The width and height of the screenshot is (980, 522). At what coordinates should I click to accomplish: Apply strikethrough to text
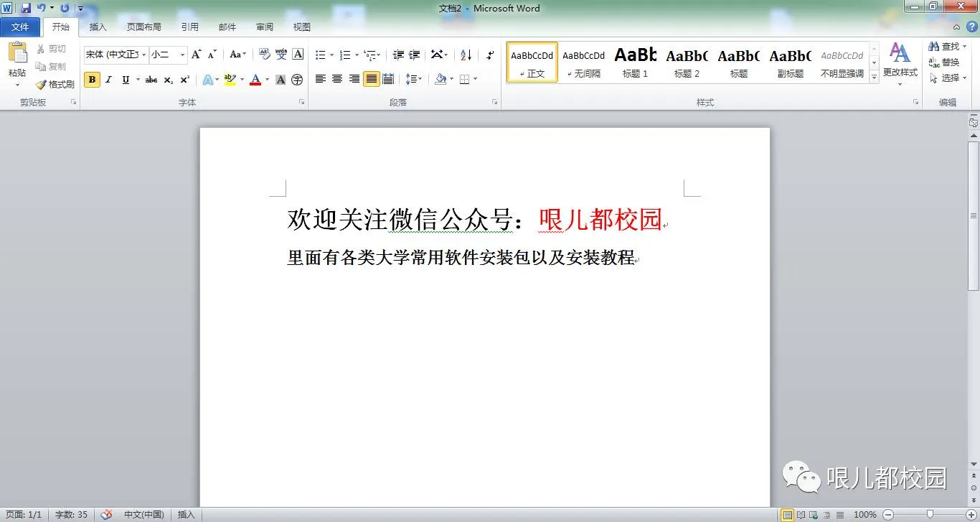pyautogui.click(x=151, y=80)
